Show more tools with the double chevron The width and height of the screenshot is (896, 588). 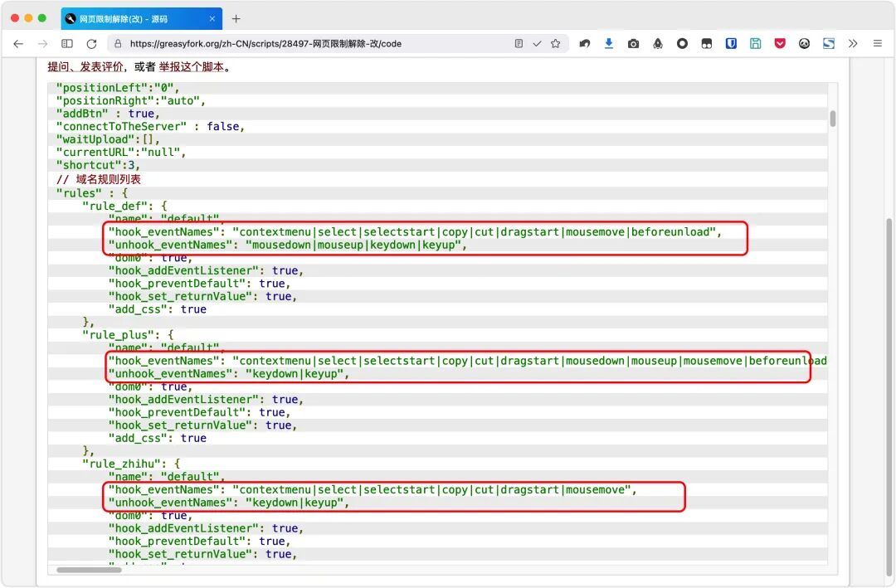(853, 43)
